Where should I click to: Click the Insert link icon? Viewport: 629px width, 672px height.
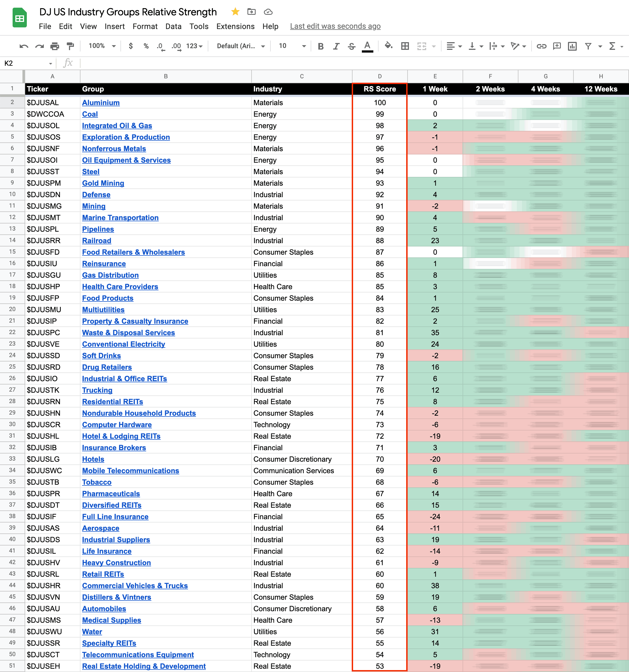[541, 46]
